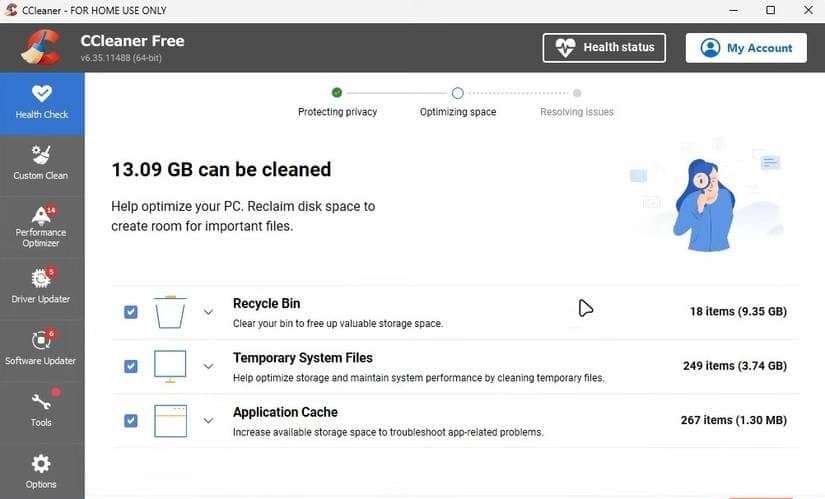
Task: Click the CCleaner logo in header
Action: (x=41, y=47)
